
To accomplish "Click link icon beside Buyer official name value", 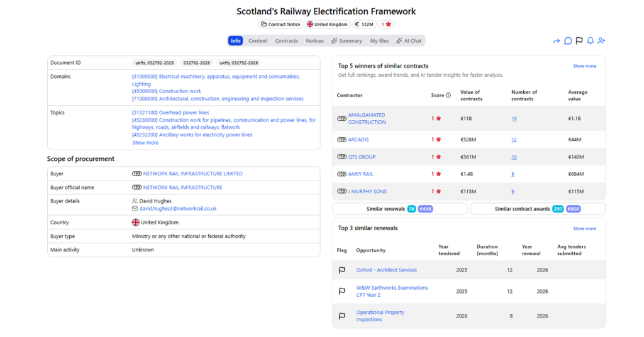I will (x=136, y=187).
